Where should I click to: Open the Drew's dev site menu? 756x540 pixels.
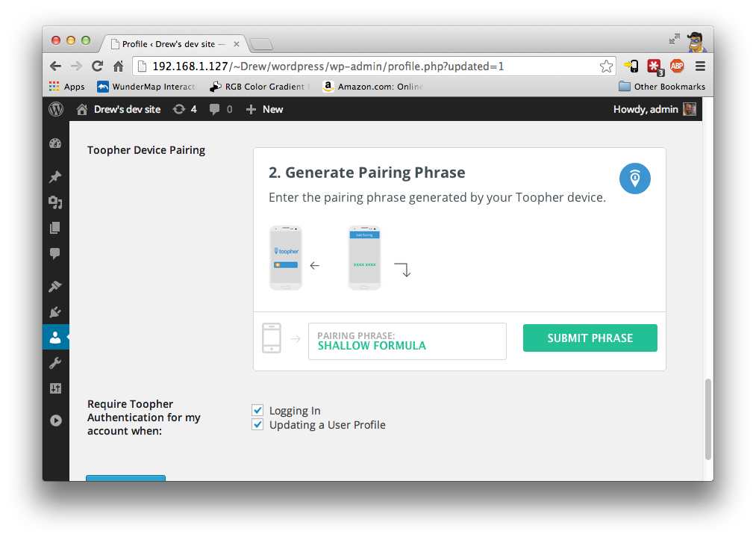[x=119, y=110]
